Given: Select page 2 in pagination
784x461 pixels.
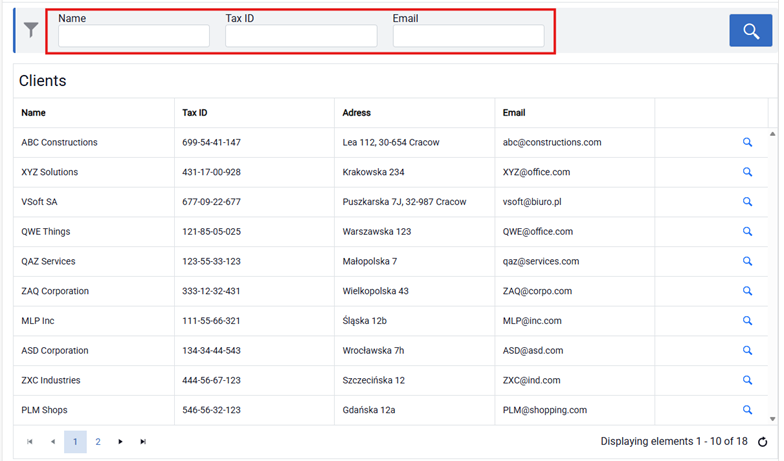Looking at the screenshot, I should tap(98, 442).
